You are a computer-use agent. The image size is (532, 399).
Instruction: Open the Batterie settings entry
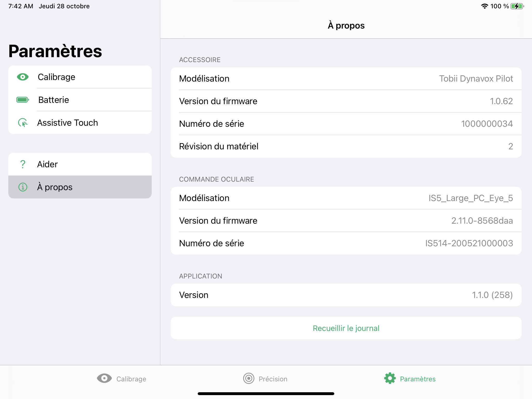pyautogui.click(x=80, y=100)
